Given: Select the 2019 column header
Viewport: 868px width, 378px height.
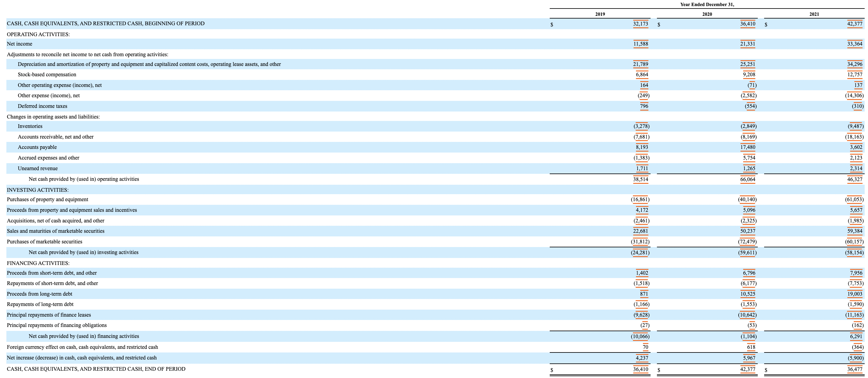Looking at the screenshot, I should click(x=600, y=14).
